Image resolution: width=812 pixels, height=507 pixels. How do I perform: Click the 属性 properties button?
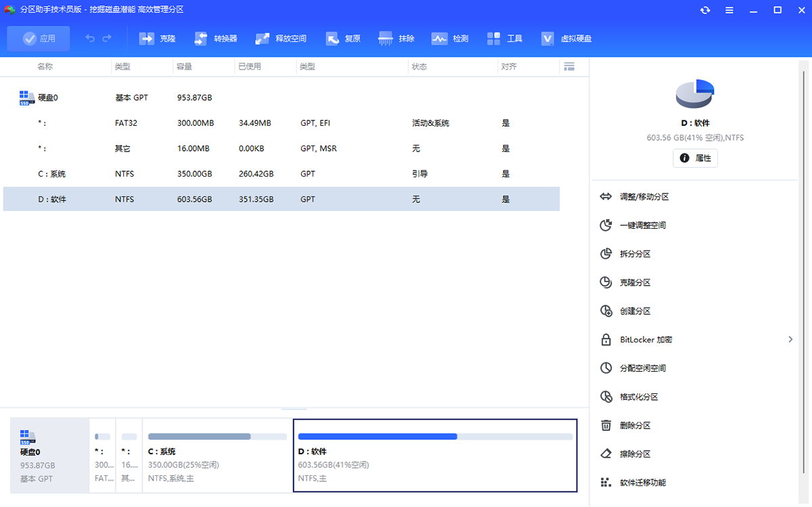coord(695,158)
